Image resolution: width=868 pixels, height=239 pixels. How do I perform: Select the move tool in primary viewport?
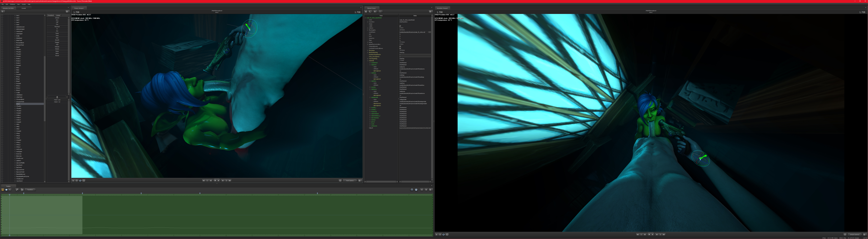[x=77, y=181]
